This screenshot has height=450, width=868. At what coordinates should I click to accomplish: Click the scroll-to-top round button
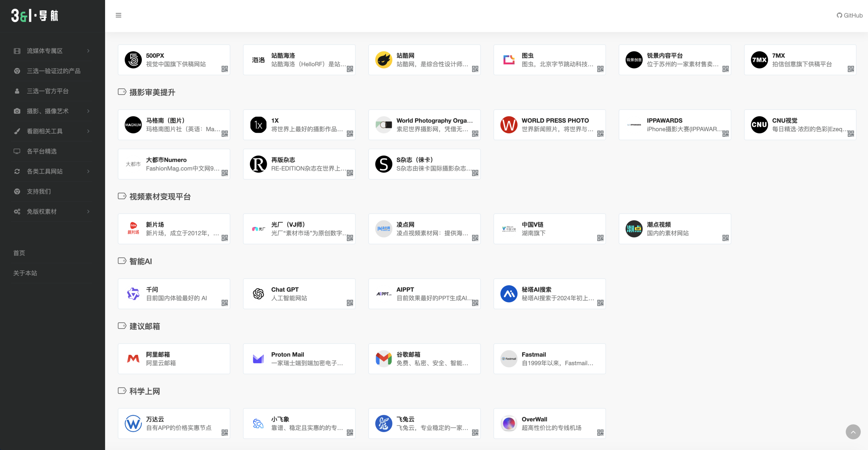pyautogui.click(x=853, y=432)
